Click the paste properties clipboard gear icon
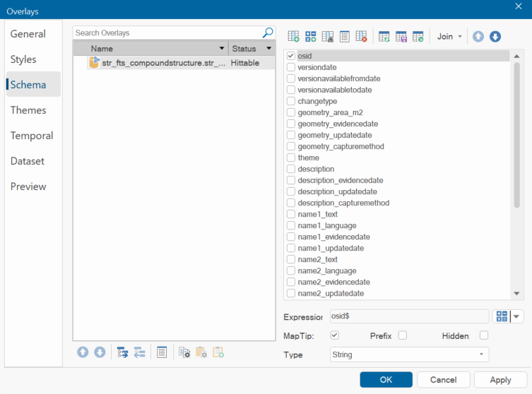The width and height of the screenshot is (532, 394). 201,352
